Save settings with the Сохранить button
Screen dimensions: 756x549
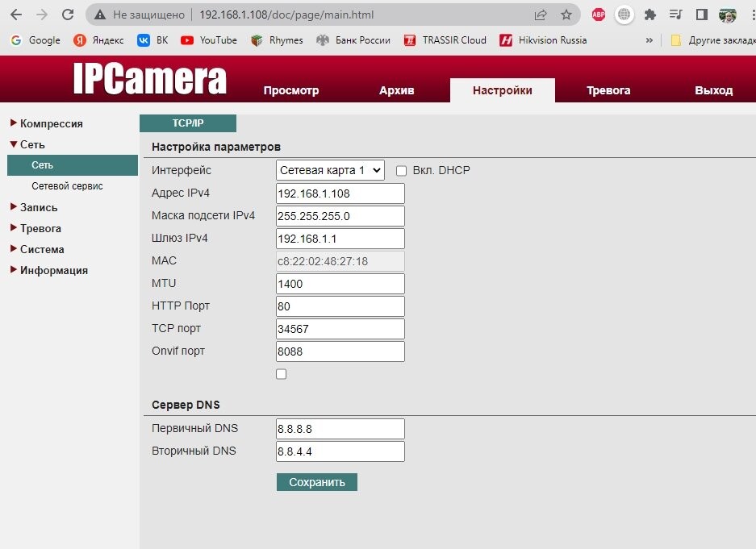[x=317, y=482]
